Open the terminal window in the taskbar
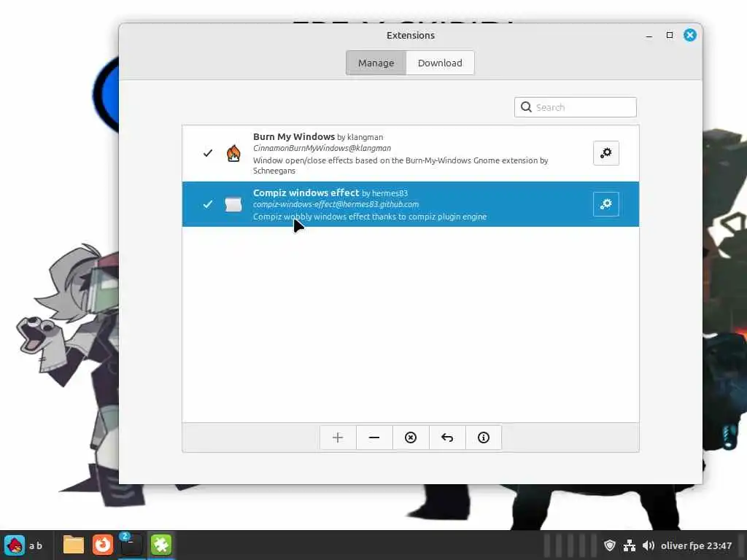The height and width of the screenshot is (560, 747). point(131,545)
